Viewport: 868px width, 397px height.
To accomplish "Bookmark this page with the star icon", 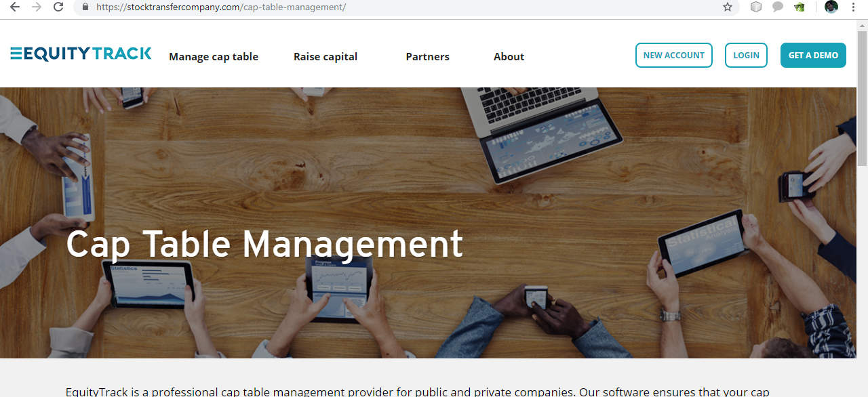I will (x=728, y=7).
